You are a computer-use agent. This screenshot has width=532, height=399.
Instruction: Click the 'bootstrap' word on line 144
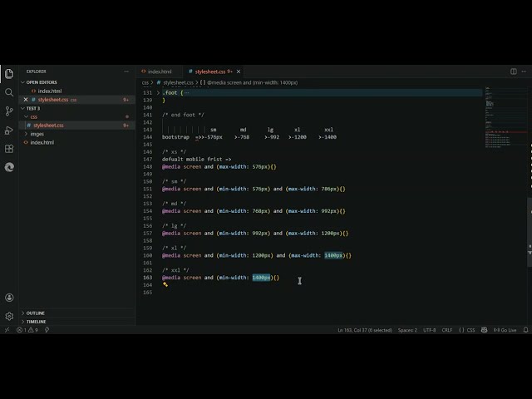tap(175, 137)
